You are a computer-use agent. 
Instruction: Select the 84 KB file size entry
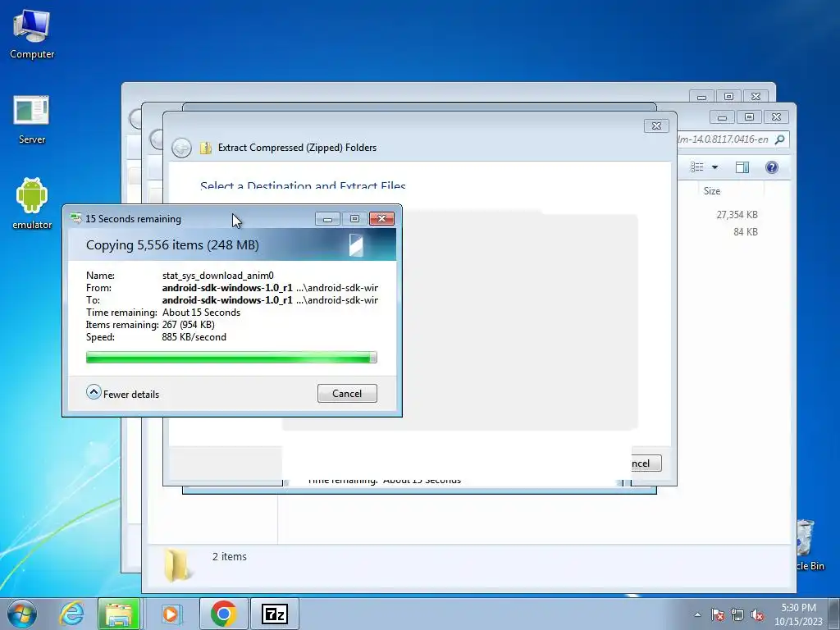point(746,231)
